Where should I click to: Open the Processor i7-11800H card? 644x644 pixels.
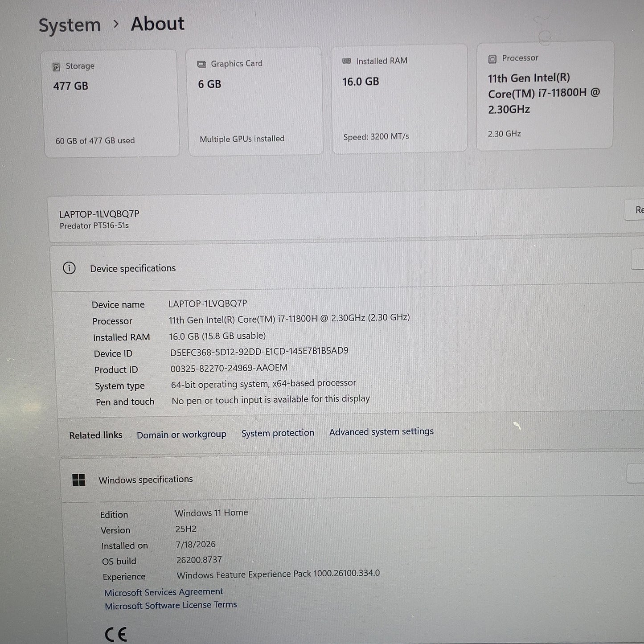tap(545, 96)
